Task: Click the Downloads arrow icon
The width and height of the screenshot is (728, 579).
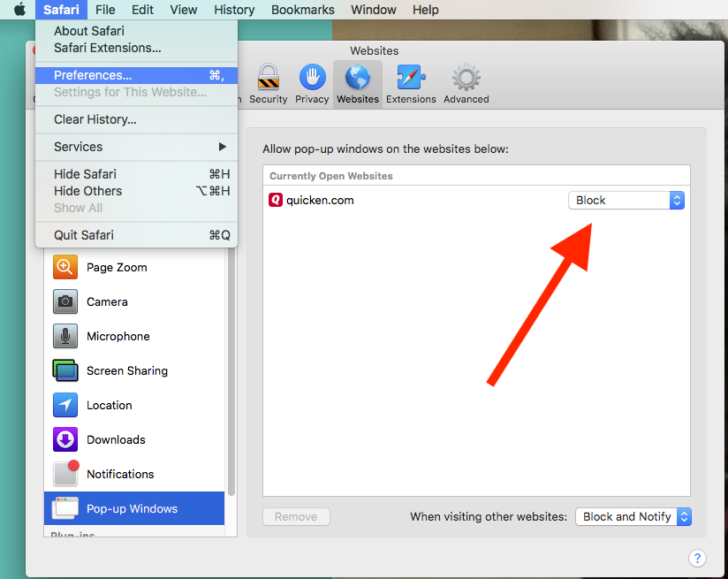Action: click(x=65, y=439)
